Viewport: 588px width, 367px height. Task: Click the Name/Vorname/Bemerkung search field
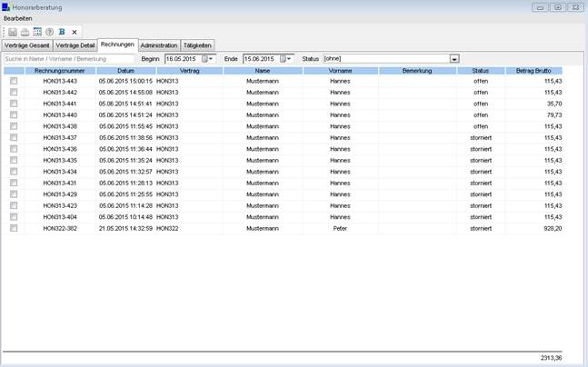click(68, 59)
